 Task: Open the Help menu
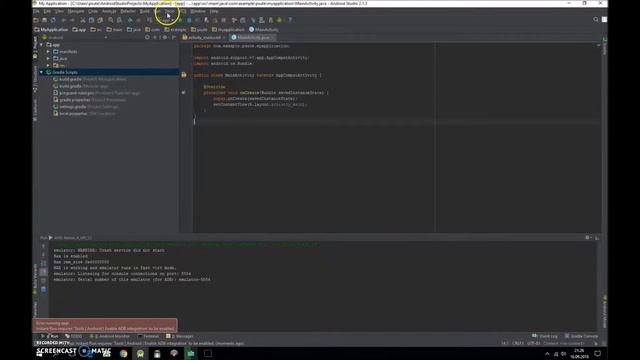tap(214, 11)
